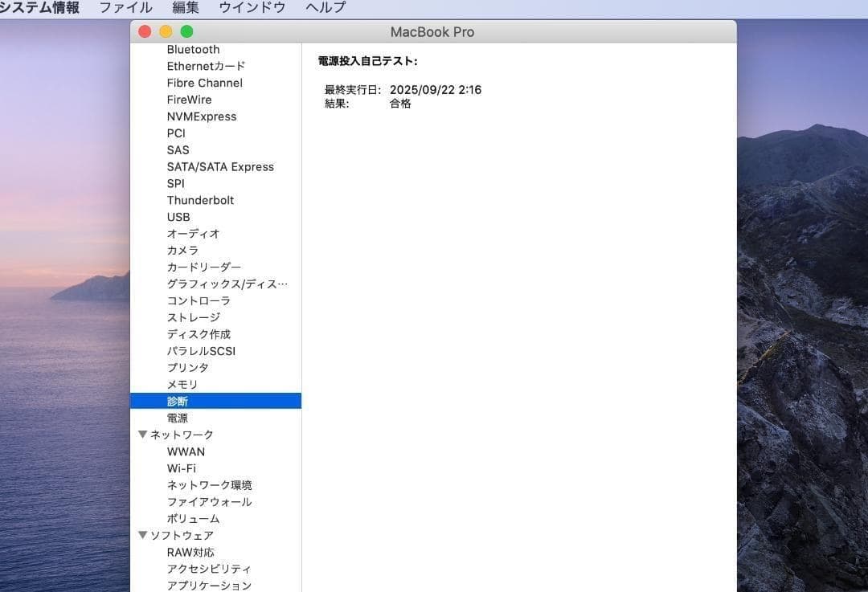Select Wi-Fi under ネットワーク
The height and width of the screenshot is (592, 868).
pyautogui.click(x=182, y=467)
